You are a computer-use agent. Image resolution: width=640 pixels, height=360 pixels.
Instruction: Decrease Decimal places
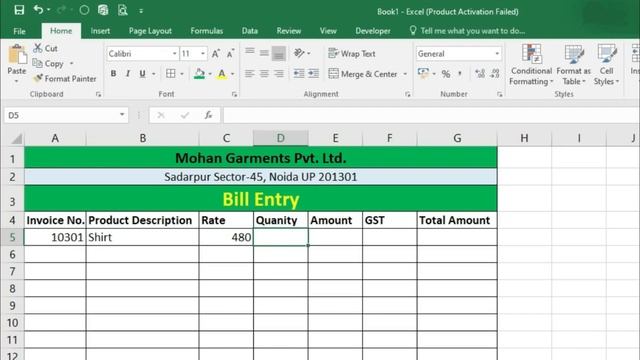tap(495, 73)
